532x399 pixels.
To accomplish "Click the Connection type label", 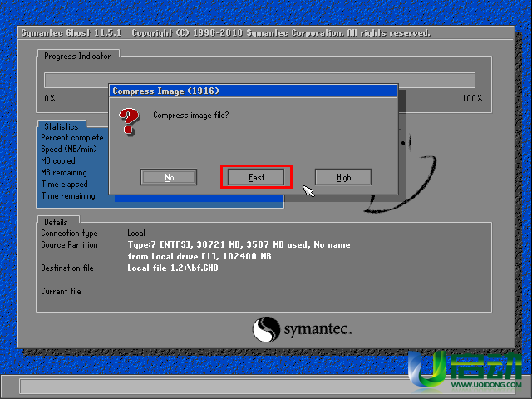I will [x=69, y=233].
